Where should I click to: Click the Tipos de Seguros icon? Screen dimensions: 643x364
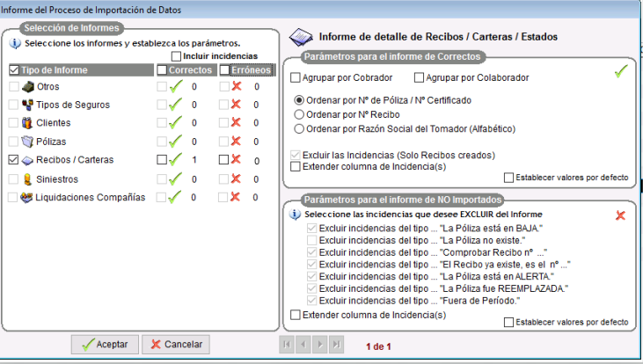point(27,105)
